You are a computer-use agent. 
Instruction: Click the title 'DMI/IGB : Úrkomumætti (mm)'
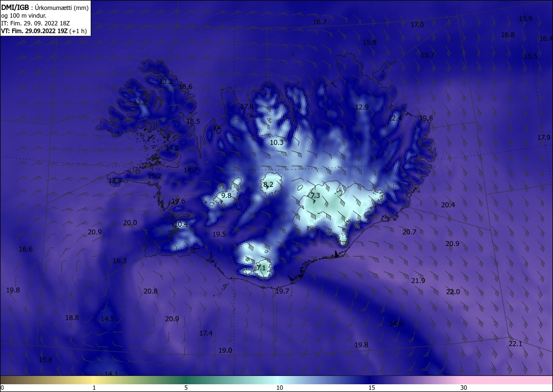click(45, 7)
